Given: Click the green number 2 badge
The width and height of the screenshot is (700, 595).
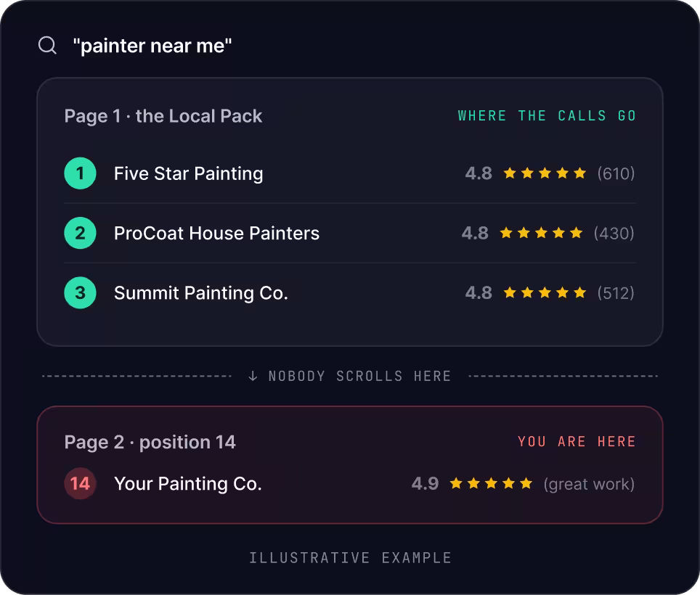Looking at the screenshot, I should [81, 233].
